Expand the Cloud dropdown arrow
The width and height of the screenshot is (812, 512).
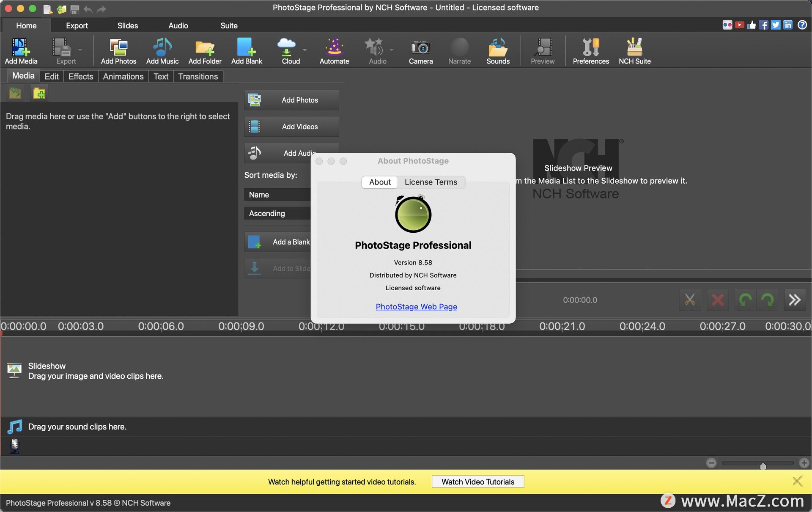tap(304, 50)
